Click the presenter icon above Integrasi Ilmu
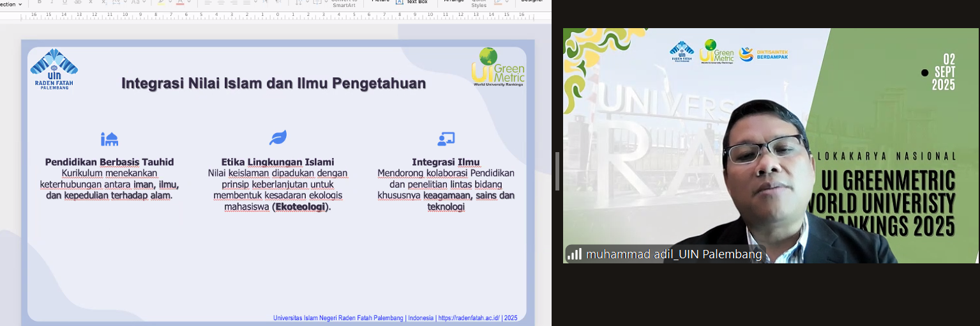The width and height of the screenshot is (980, 326). [x=446, y=139]
